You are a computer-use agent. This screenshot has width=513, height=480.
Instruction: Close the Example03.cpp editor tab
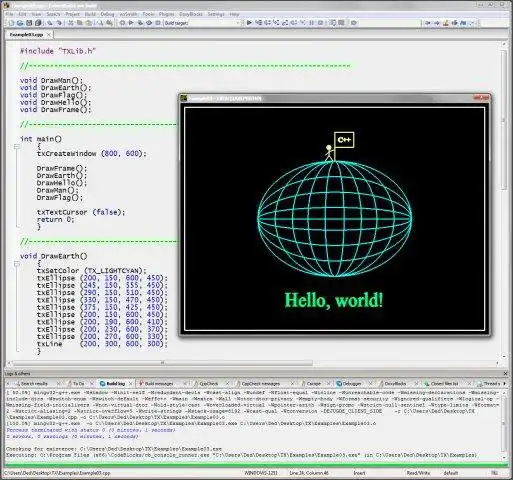click(49, 35)
